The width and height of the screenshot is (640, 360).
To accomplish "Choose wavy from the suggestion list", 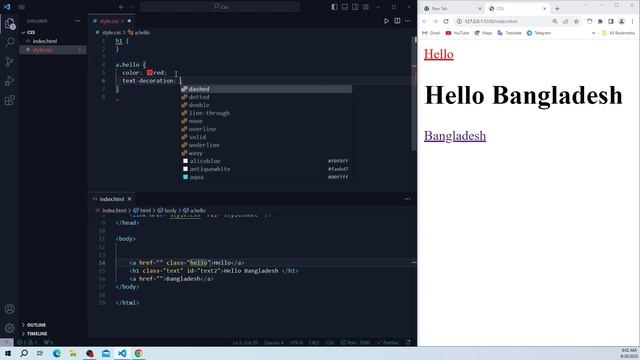I will [x=266, y=153].
